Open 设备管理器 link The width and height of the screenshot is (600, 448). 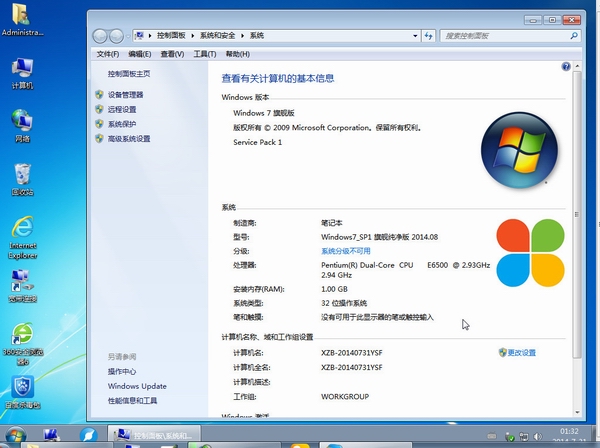pos(126,94)
